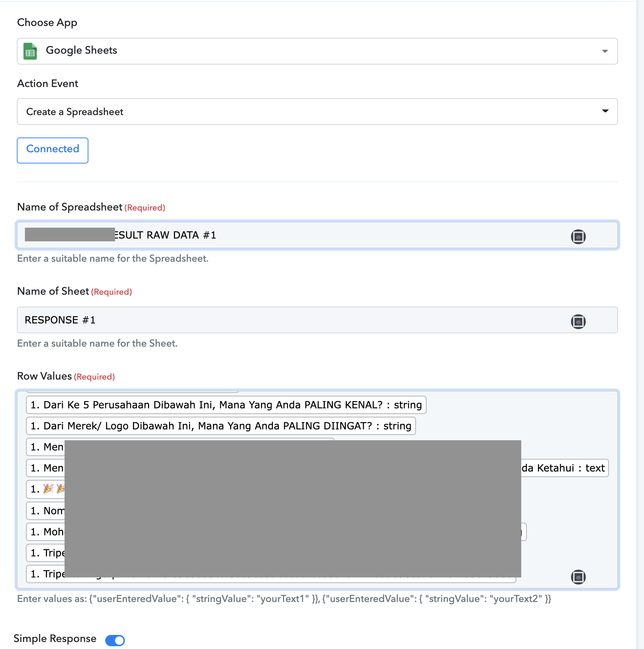Viewport: 644px width, 649px height.
Task: Click the 'Name of Spreadsheet' field label
Action: (x=70, y=207)
